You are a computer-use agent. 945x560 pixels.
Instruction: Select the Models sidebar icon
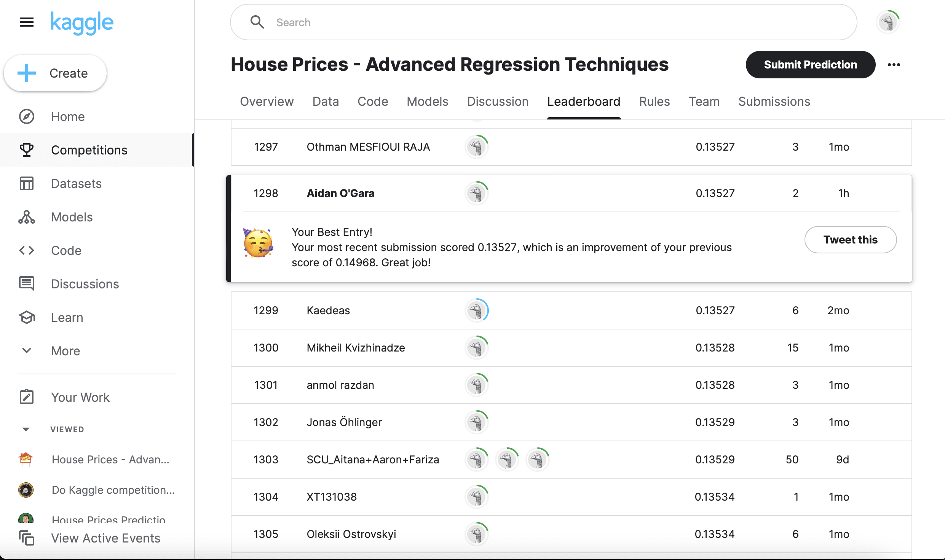point(26,217)
